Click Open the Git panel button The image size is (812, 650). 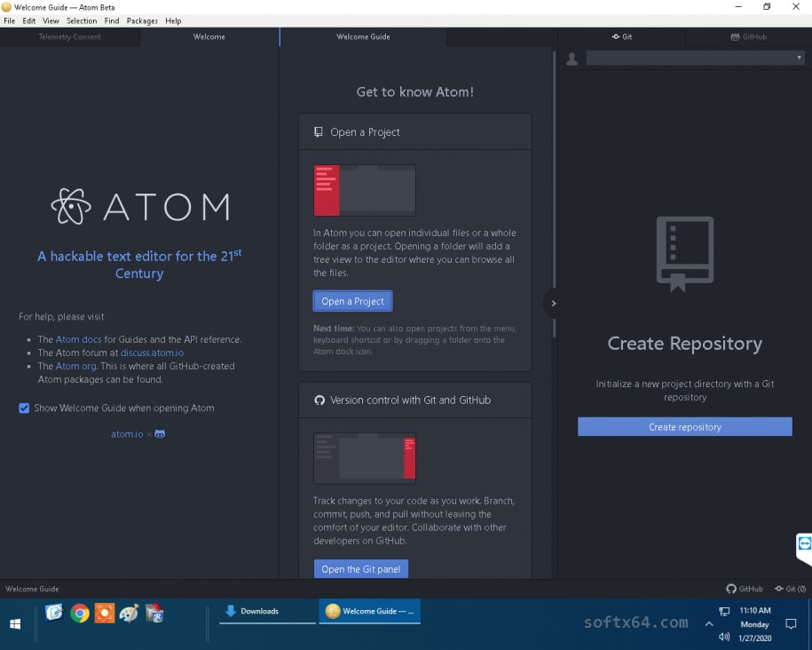[x=361, y=569]
